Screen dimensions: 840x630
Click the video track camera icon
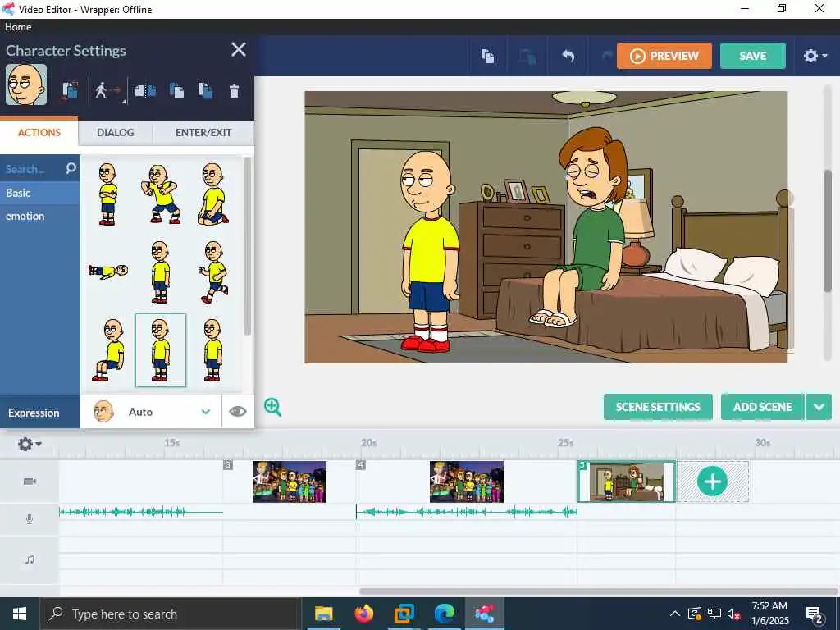click(30, 481)
